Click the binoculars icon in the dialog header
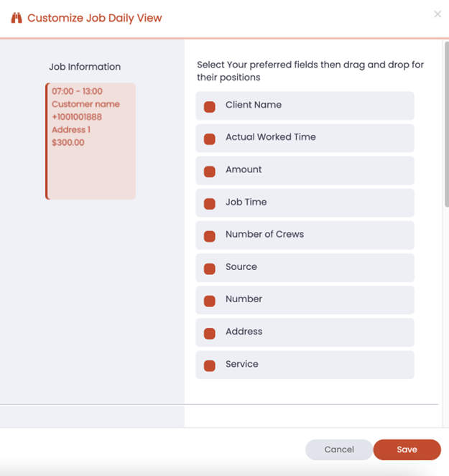The height and width of the screenshot is (476, 449). click(16, 18)
